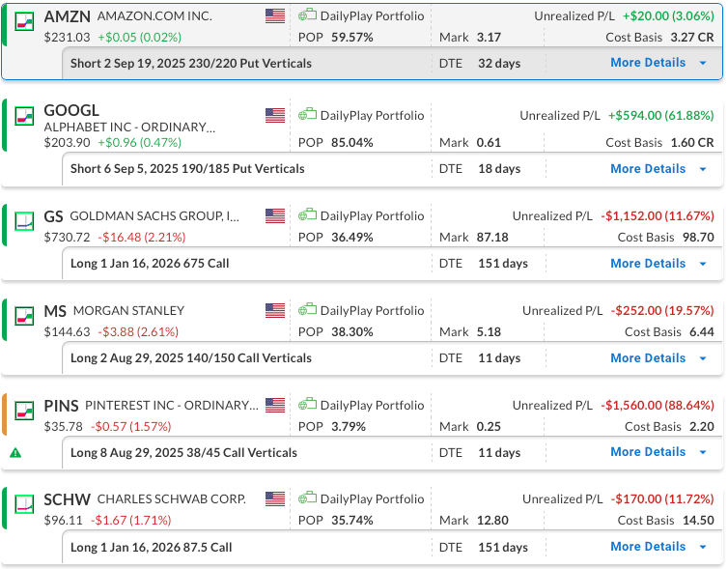This screenshot has height=569, width=728.
Task: Click the GS cost basis 98.70
Action: click(698, 238)
